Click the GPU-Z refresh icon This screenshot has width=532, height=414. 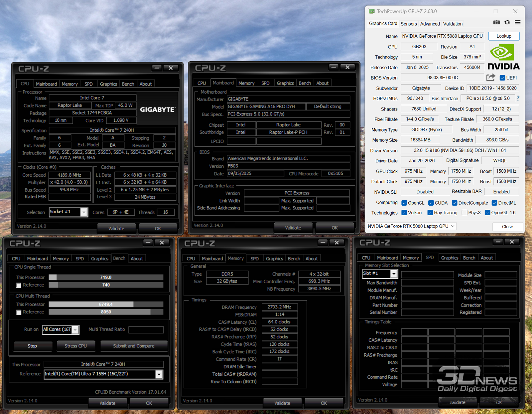507,23
